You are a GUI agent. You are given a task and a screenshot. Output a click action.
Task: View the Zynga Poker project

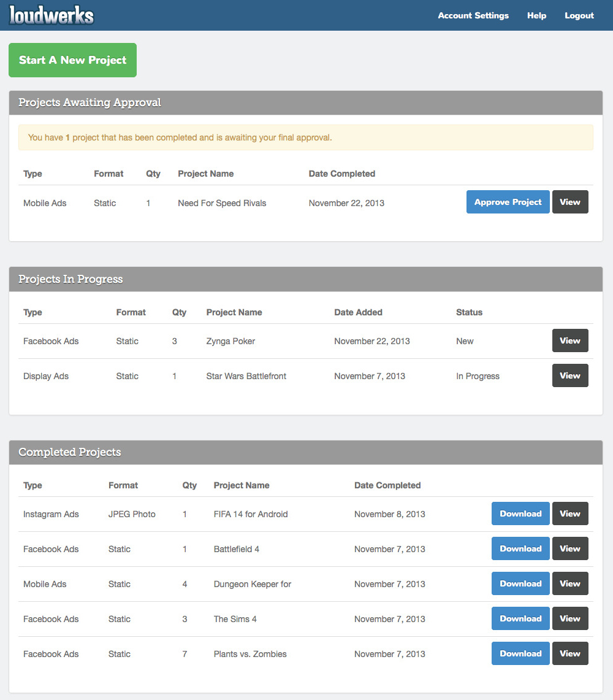[570, 340]
